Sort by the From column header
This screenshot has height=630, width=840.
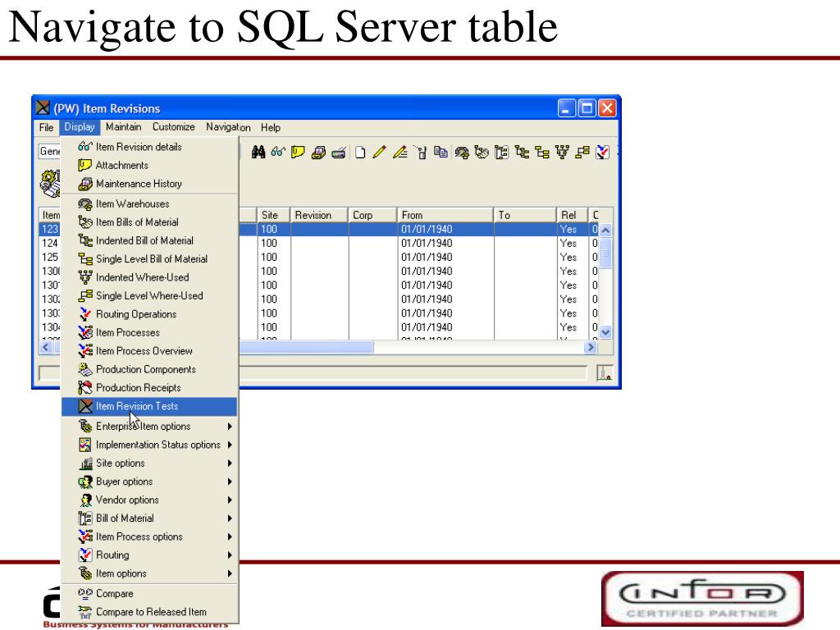[x=445, y=215]
